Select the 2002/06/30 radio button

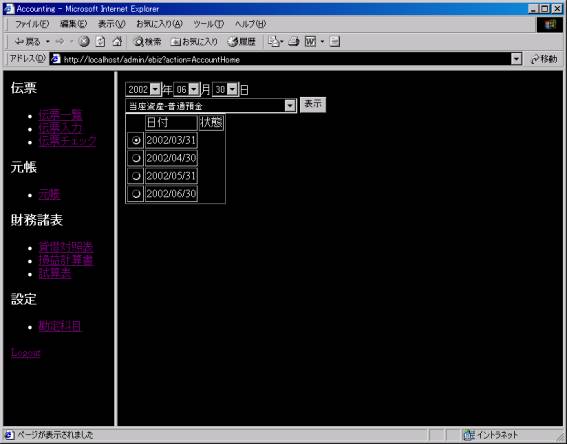click(136, 194)
